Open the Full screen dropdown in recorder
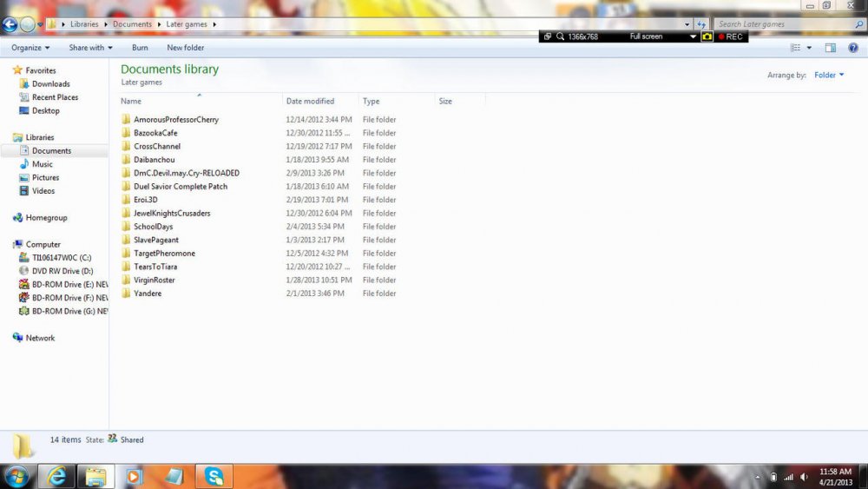The image size is (868, 489). pyautogui.click(x=693, y=36)
